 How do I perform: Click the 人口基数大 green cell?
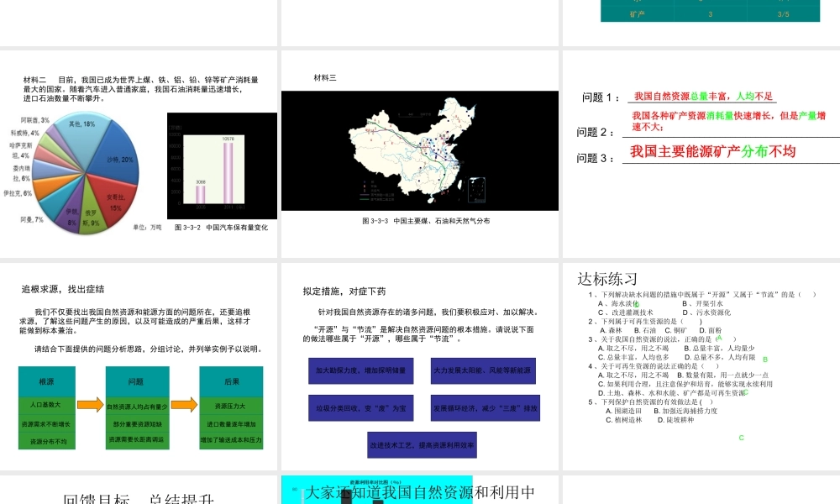[46, 405]
